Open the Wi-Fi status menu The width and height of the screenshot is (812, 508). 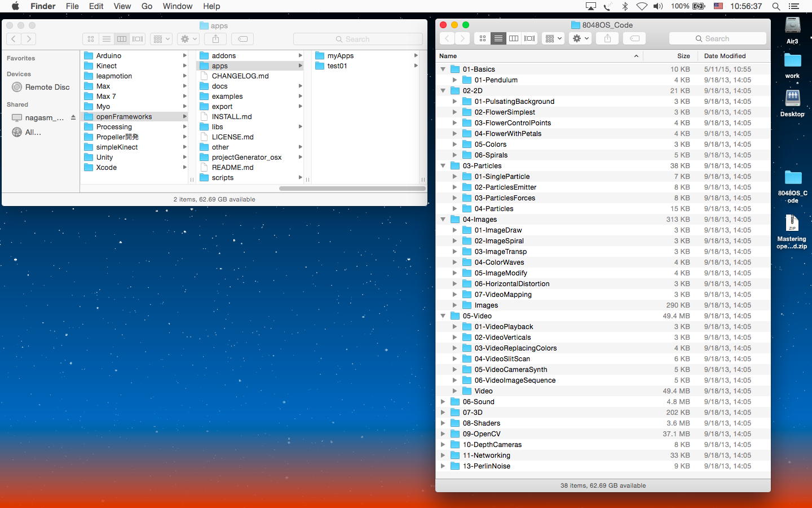click(642, 6)
